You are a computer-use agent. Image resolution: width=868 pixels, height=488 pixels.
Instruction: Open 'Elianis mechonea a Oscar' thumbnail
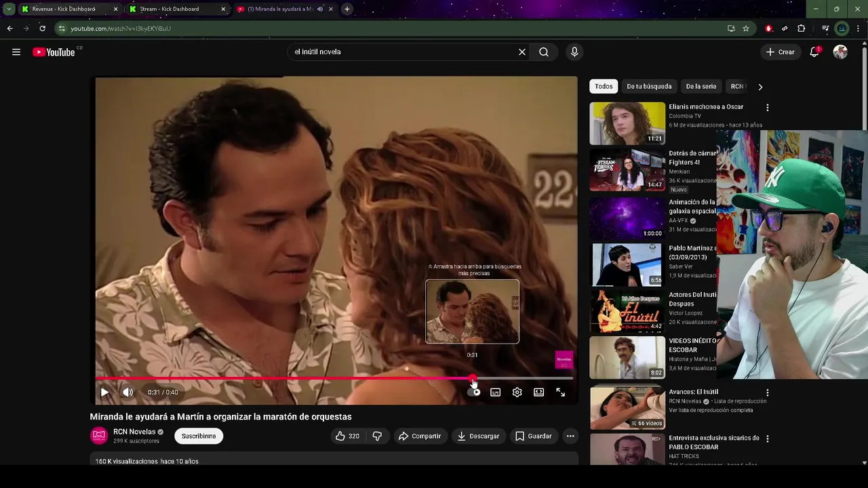(x=627, y=123)
